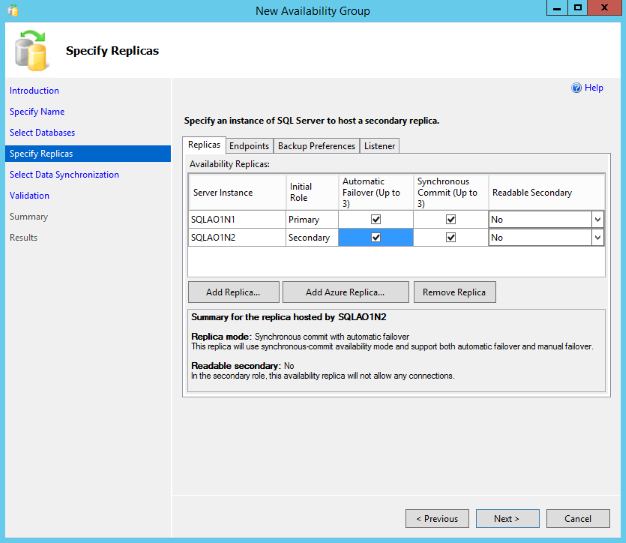Click the Remove Replica button
Screen dimensions: 626x543
pyautogui.click(x=455, y=292)
